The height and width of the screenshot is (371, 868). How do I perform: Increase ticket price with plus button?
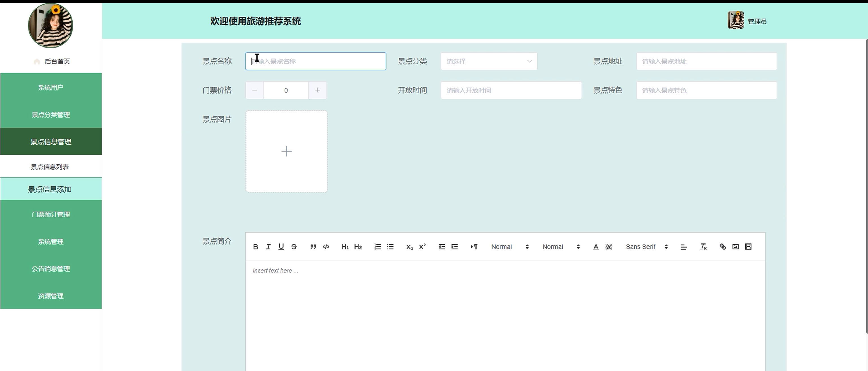(x=318, y=90)
